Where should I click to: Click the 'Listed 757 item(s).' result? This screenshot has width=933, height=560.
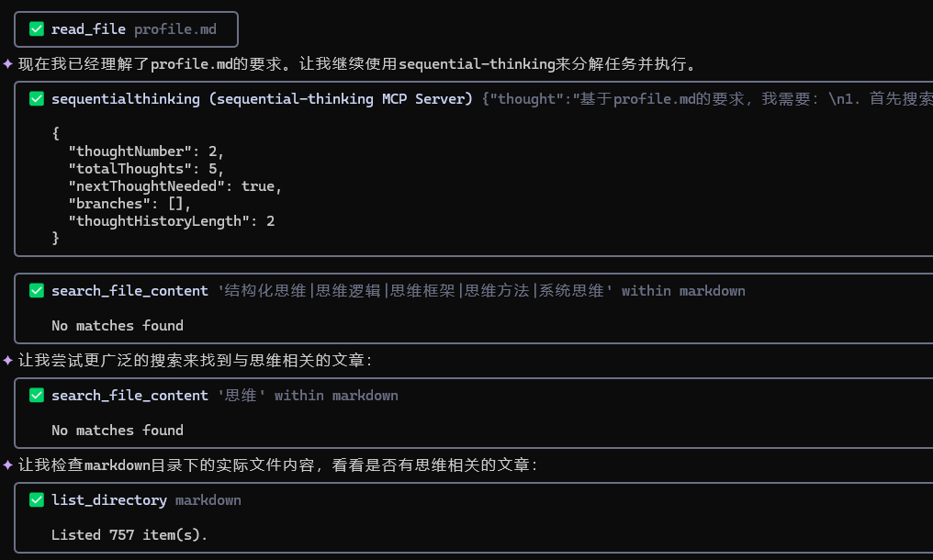point(129,535)
